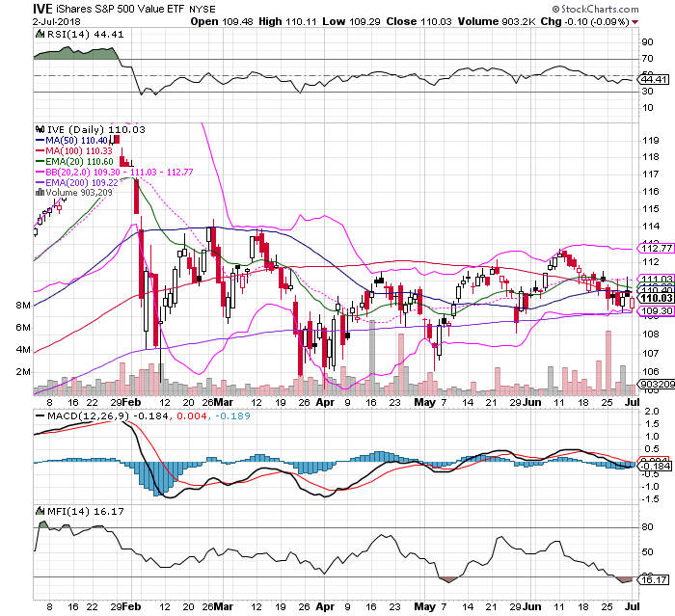Click the bold 110.03 last price tag

tap(657, 298)
